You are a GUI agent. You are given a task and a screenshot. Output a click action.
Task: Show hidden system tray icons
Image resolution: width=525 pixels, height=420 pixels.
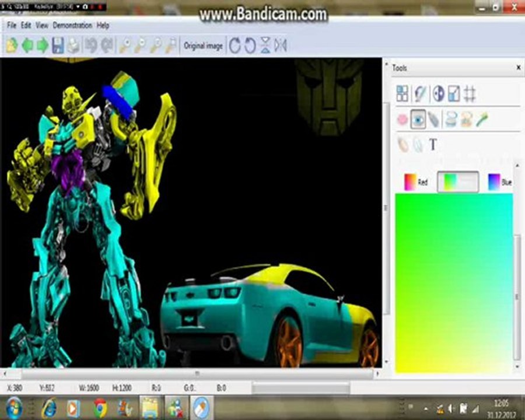click(426, 408)
